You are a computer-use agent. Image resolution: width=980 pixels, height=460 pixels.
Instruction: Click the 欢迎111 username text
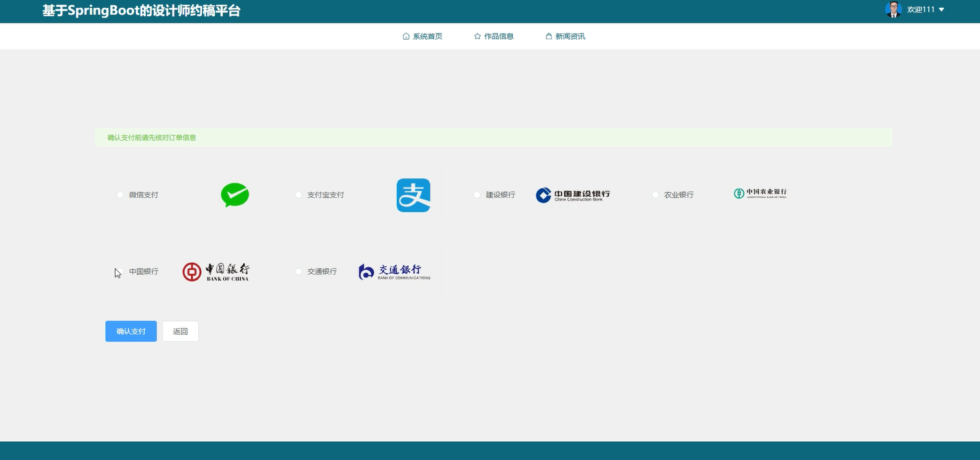tap(921, 10)
